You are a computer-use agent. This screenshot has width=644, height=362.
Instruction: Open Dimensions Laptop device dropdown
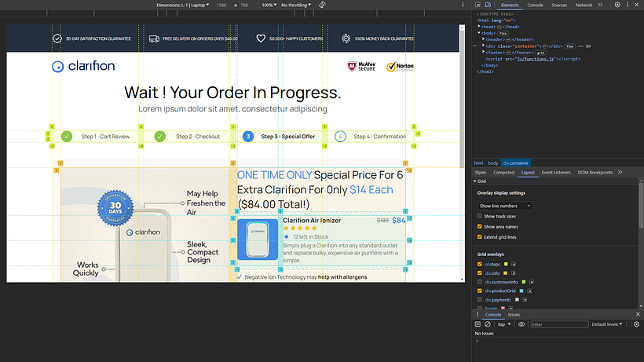tap(183, 5)
